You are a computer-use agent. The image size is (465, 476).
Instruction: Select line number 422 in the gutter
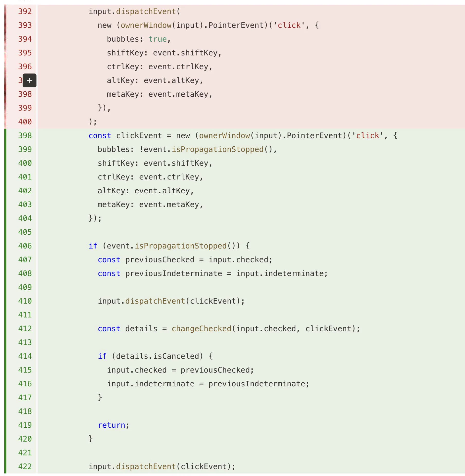click(25, 467)
